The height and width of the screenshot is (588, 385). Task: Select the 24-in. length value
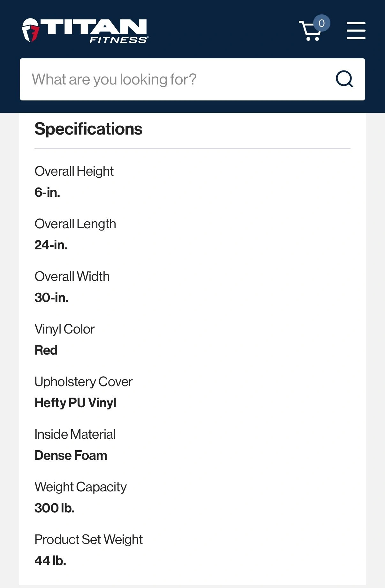pyautogui.click(x=51, y=245)
